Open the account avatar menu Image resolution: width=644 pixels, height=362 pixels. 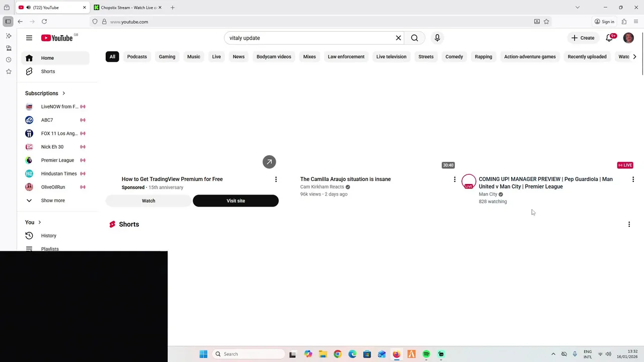pos(628,38)
